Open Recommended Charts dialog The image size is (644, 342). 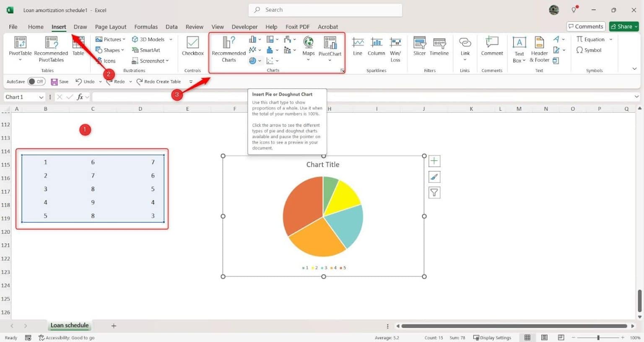pos(228,48)
